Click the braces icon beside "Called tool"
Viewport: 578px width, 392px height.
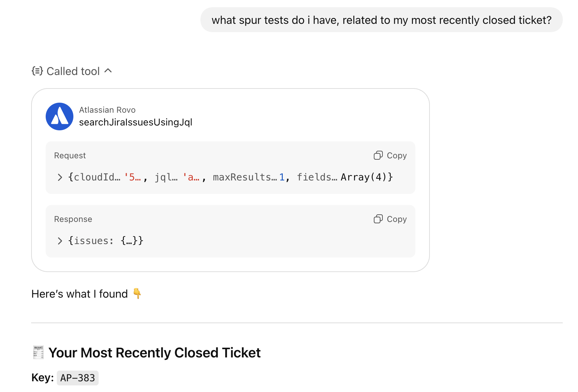click(37, 71)
